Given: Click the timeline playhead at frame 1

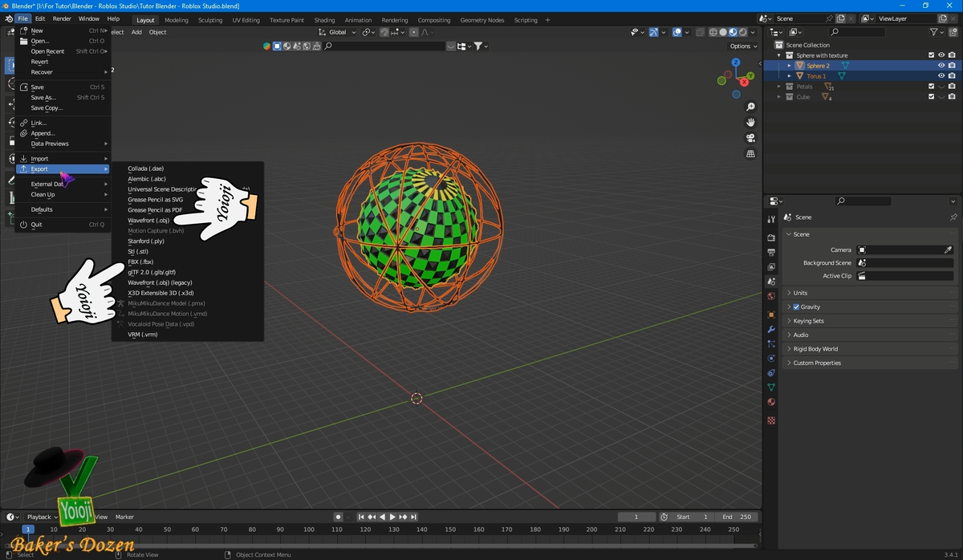Looking at the screenshot, I should point(28,530).
